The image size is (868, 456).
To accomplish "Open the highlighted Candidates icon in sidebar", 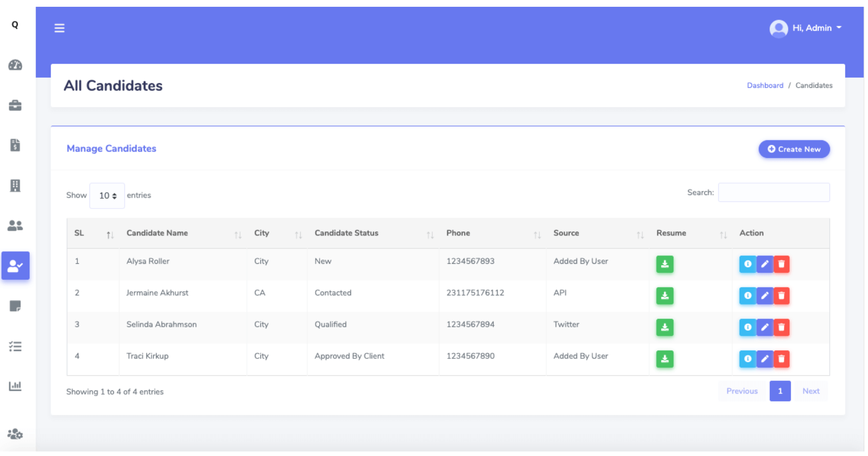I will [x=15, y=266].
